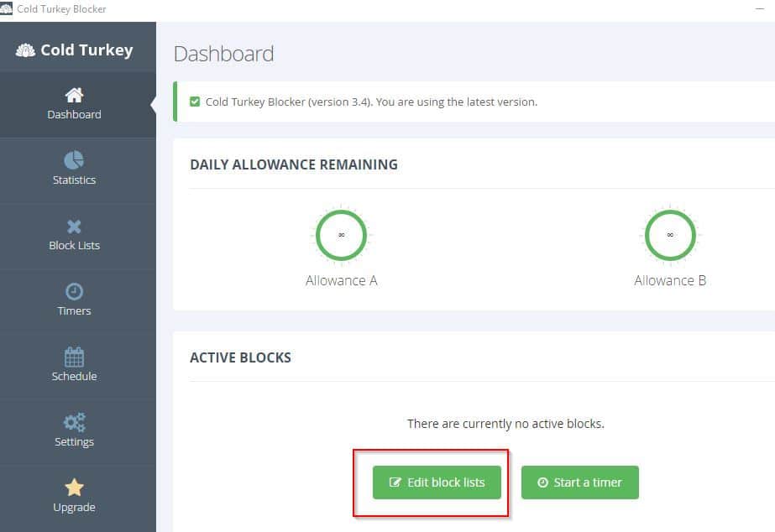The image size is (775, 532).
Task: Click the Allowance B circular gauge
Action: click(670, 235)
